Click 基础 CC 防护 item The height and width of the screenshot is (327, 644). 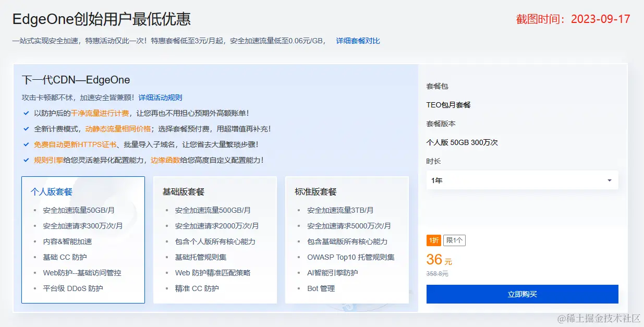point(65,257)
